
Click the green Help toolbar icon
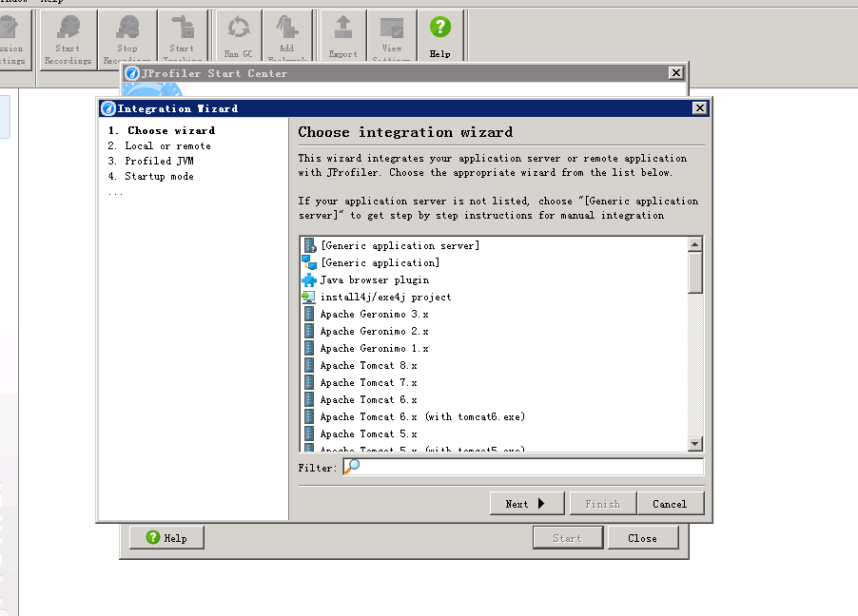[440, 28]
